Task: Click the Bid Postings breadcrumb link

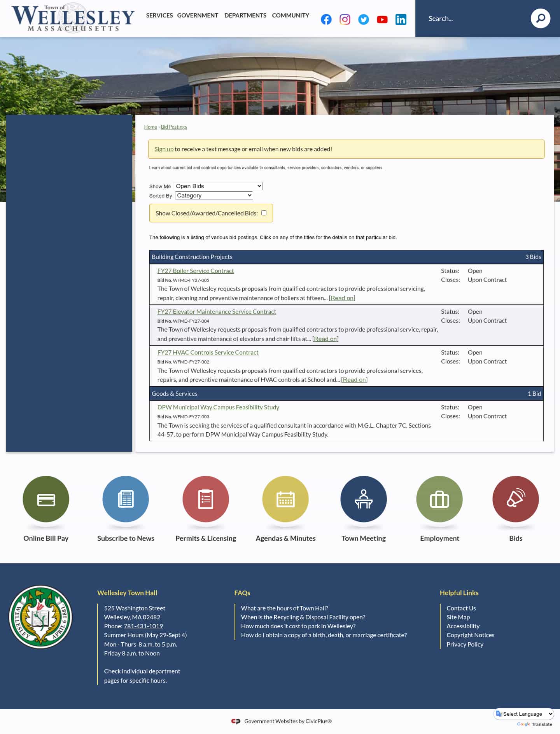Action: pyautogui.click(x=174, y=127)
